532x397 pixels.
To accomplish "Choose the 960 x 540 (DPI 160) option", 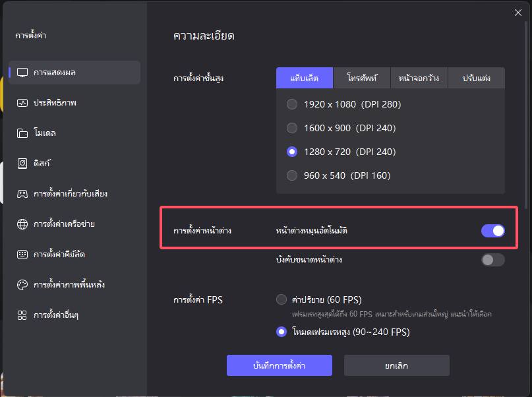I will (x=339, y=175).
